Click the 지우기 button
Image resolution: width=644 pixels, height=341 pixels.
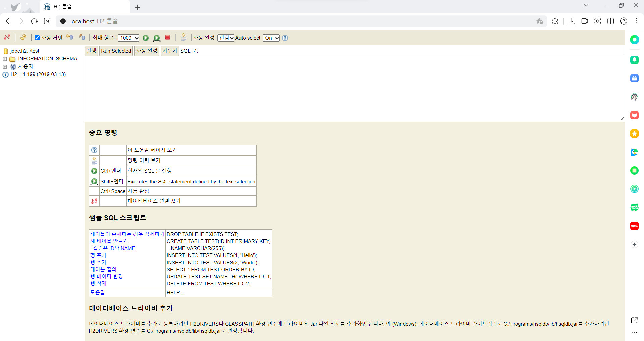click(x=170, y=51)
